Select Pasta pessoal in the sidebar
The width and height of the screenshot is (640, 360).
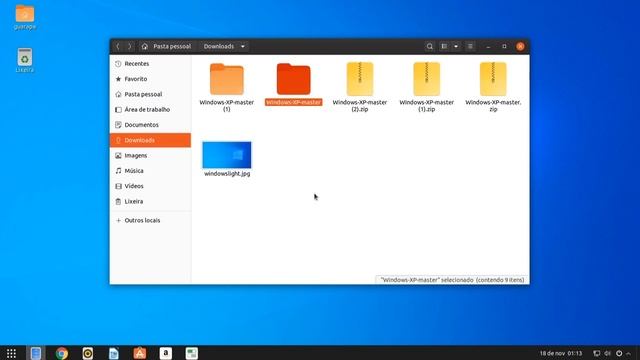(x=150, y=94)
